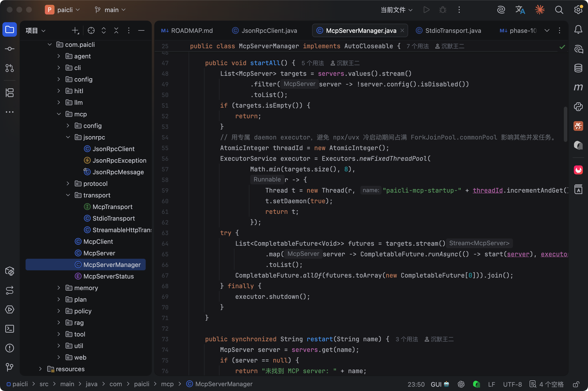This screenshot has height=391, width=588.
Task: Click the UTF-8 encoding in status bar
Action: click(x=512, y=384)
